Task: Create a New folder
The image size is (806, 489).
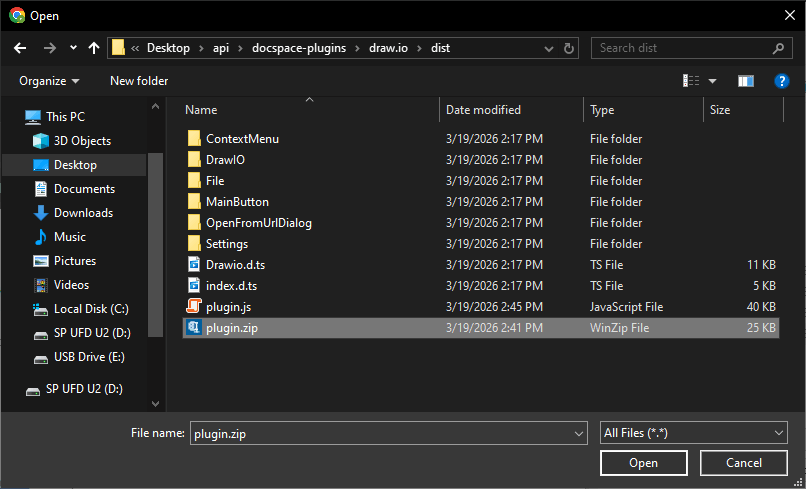Action: [x=139, y=81]
